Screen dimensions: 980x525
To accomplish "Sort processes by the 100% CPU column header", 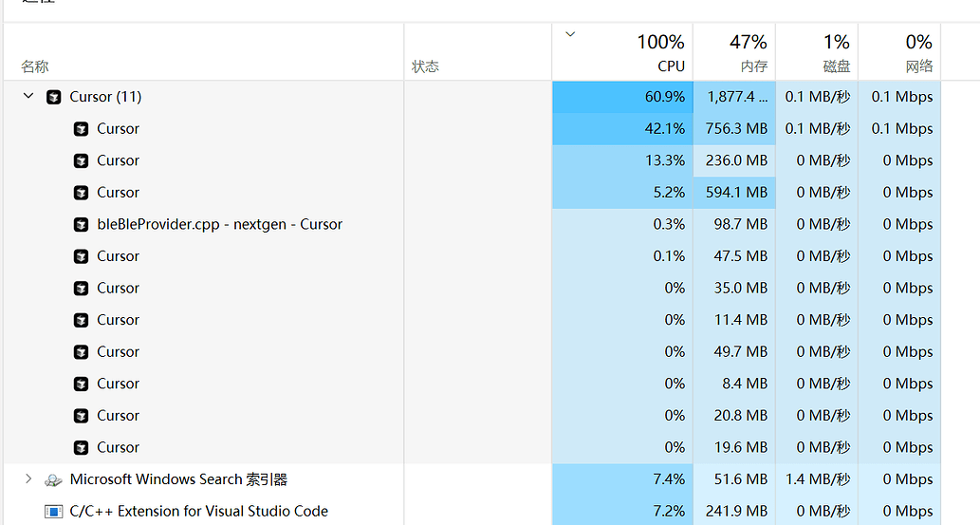I will click(x=622, y=52).
